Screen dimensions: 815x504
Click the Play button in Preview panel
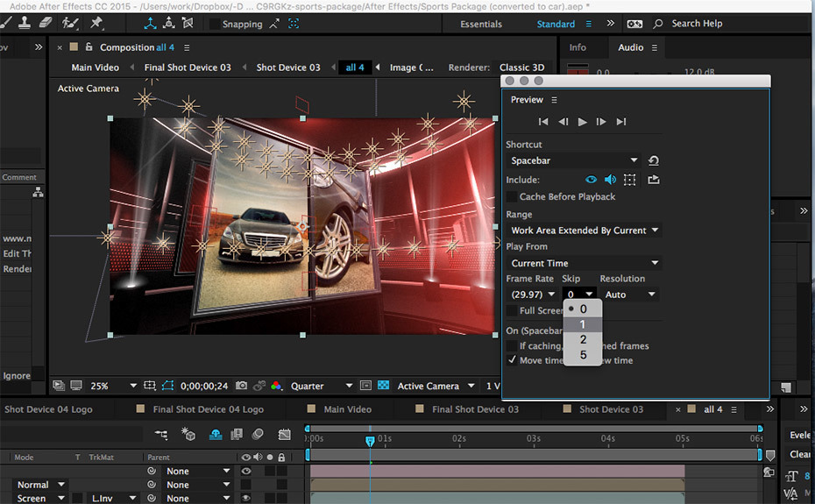(x=582, y=122)
